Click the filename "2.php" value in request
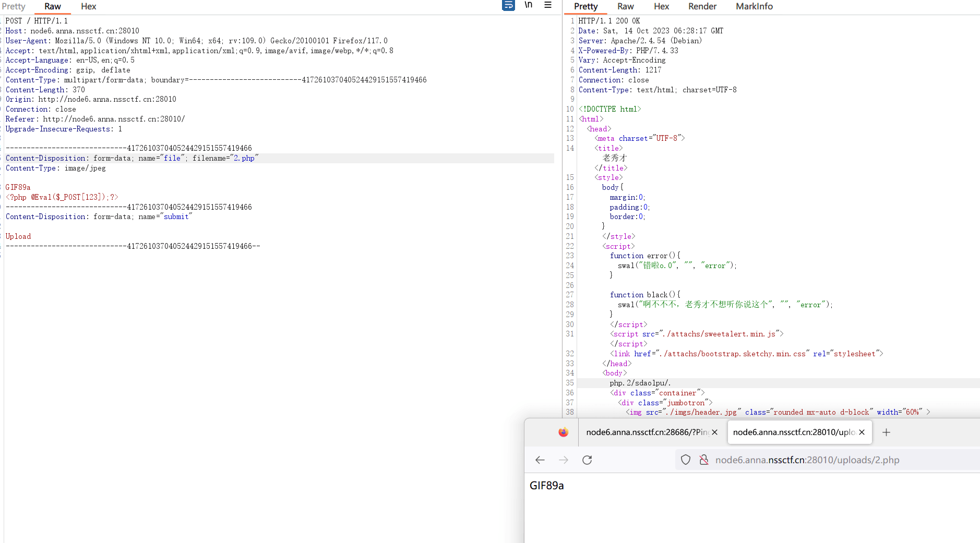The width and height of the screenshot is (980, 543). pyautogui.click(x=244, y=158)
